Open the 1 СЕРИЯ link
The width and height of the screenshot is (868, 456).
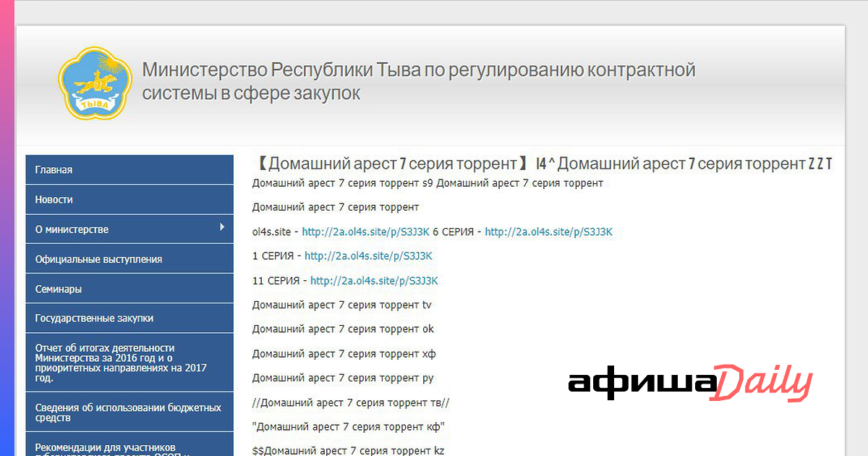[368, 256]
